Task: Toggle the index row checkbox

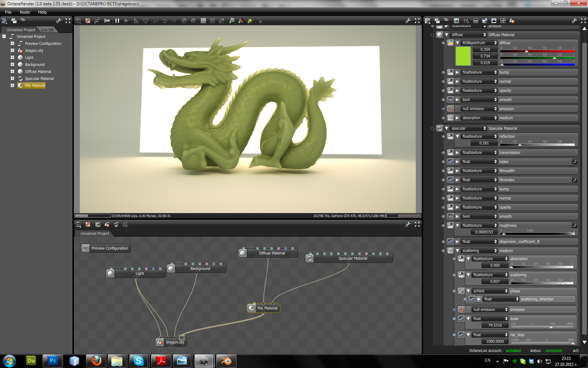Action: [x=574, y=162]
